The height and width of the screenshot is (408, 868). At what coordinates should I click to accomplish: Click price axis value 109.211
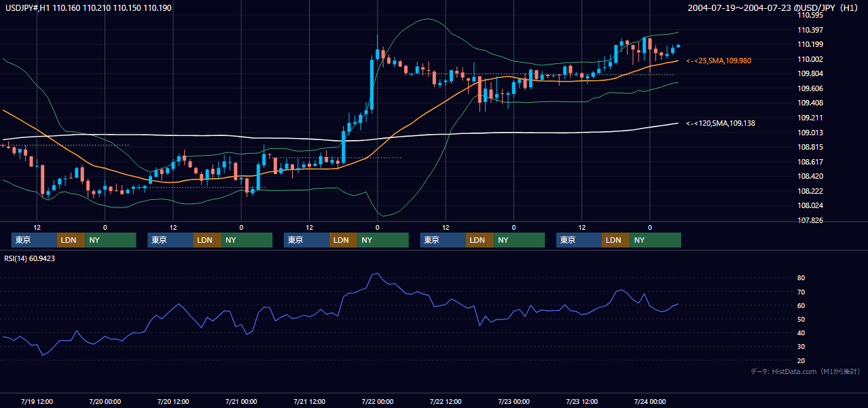click(x=810, y=118)
